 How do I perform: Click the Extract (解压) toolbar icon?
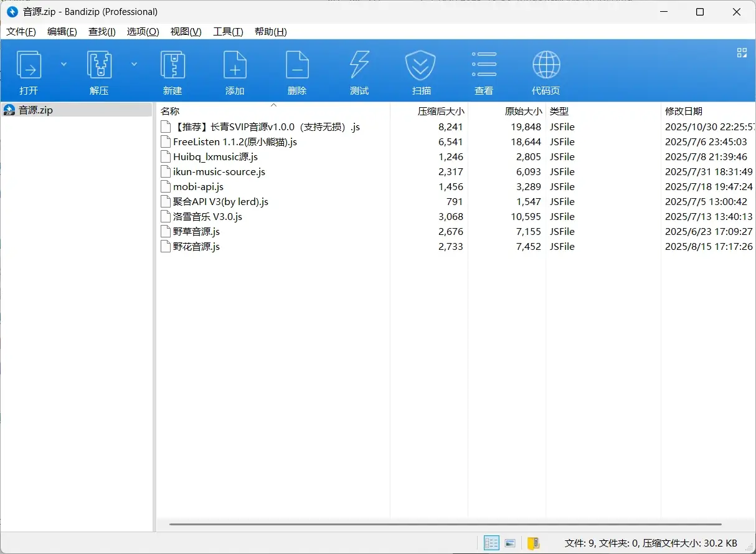tap(99, 65)
